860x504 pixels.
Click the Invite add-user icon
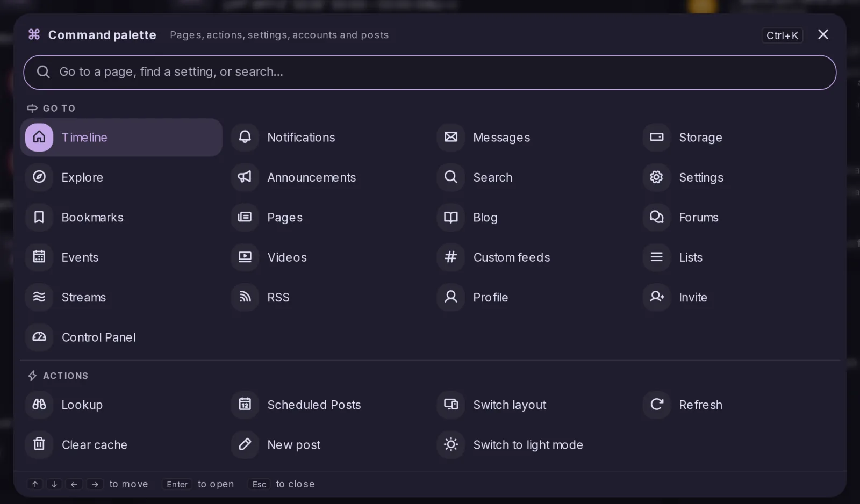pos(657,297)
